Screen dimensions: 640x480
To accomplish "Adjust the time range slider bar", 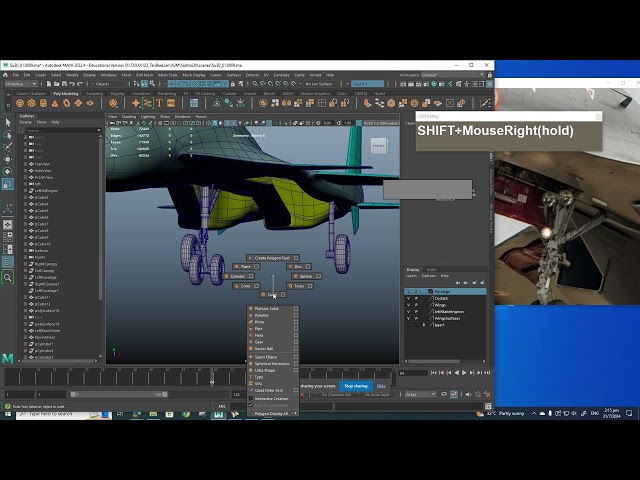I will coord(119,394).
